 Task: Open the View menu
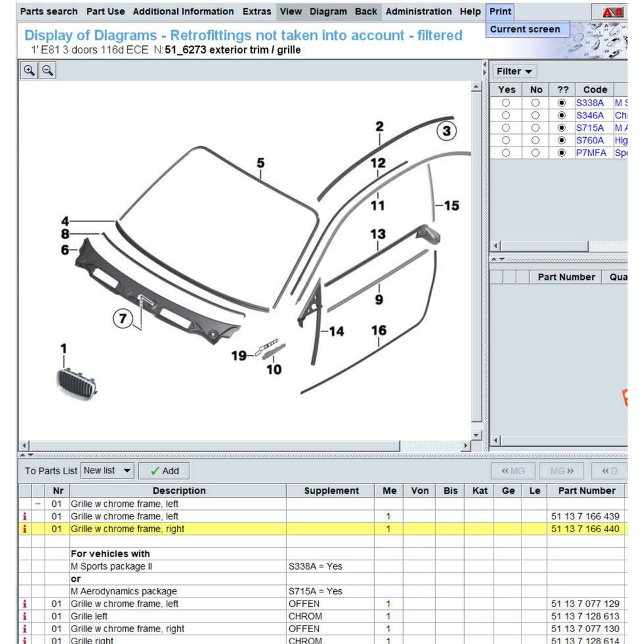(291, 11)
